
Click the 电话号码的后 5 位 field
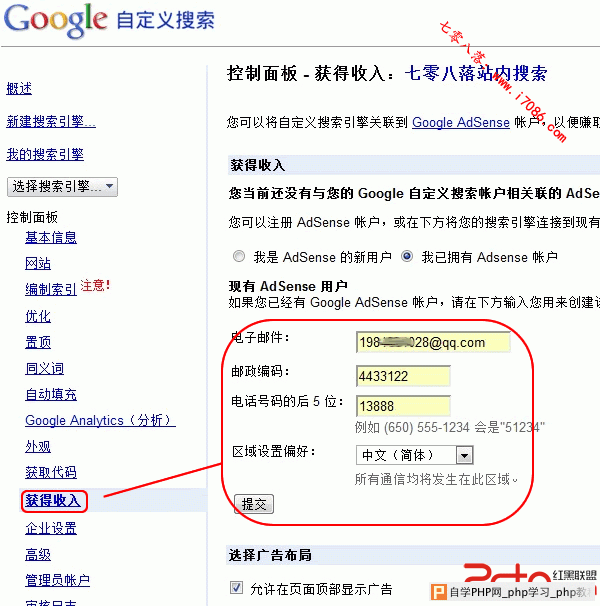pyautogui.click(x=403, y=406)
